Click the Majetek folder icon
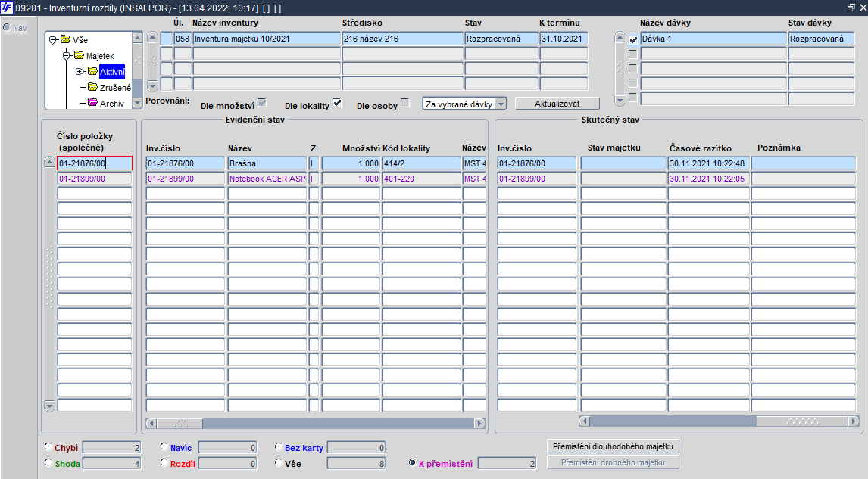 [x=80, y=55]
